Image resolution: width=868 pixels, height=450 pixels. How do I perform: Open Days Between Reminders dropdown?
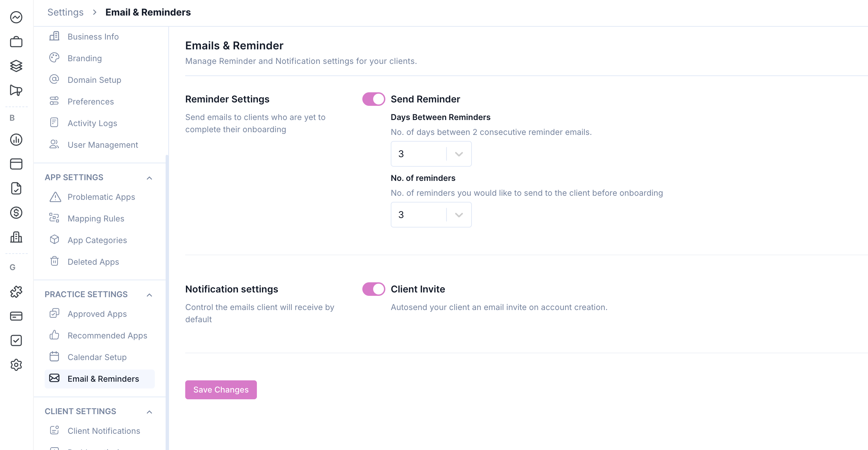431,154
